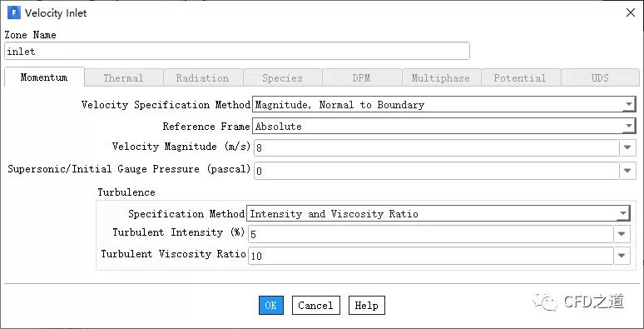The image size is (644, 329).
Task: Switch to the Momentum tab
Action: point(44,77)
